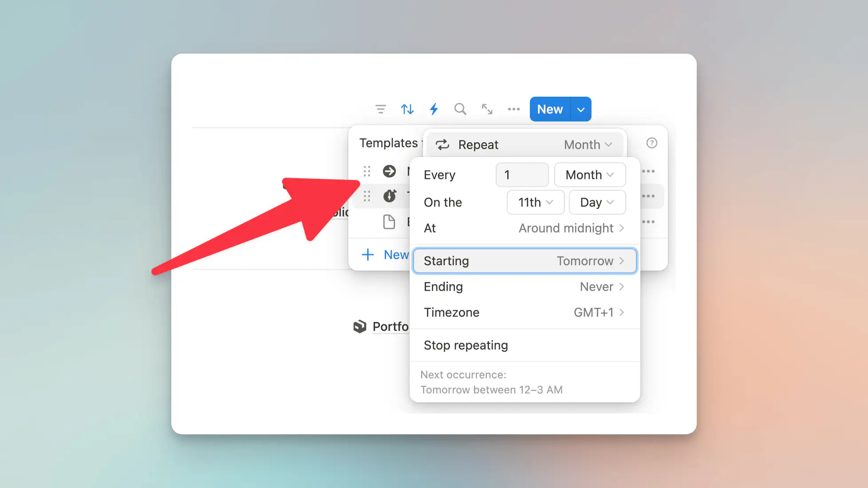
Task: Open the Ending Never option
Action: (524, 287)
